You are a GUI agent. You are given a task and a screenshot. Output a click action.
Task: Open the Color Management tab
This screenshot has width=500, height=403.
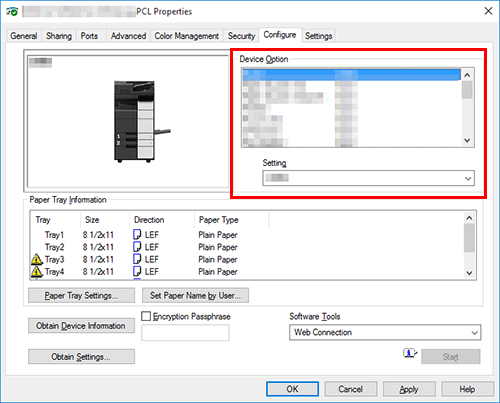pyautogui.click(x=186, y=36)
